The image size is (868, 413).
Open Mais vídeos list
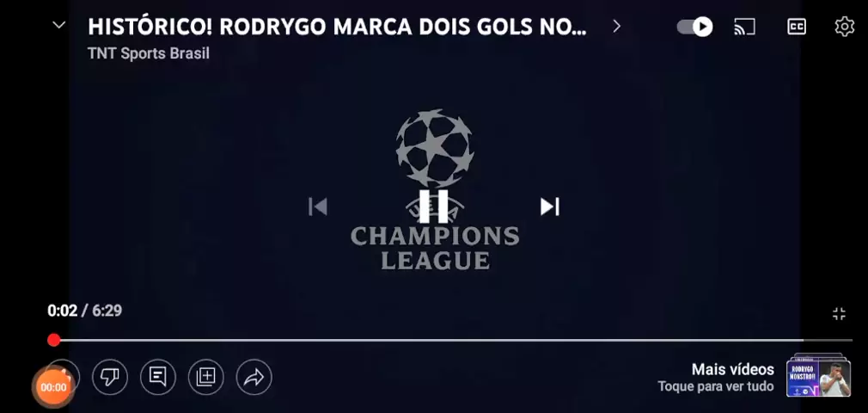point(732,369)
